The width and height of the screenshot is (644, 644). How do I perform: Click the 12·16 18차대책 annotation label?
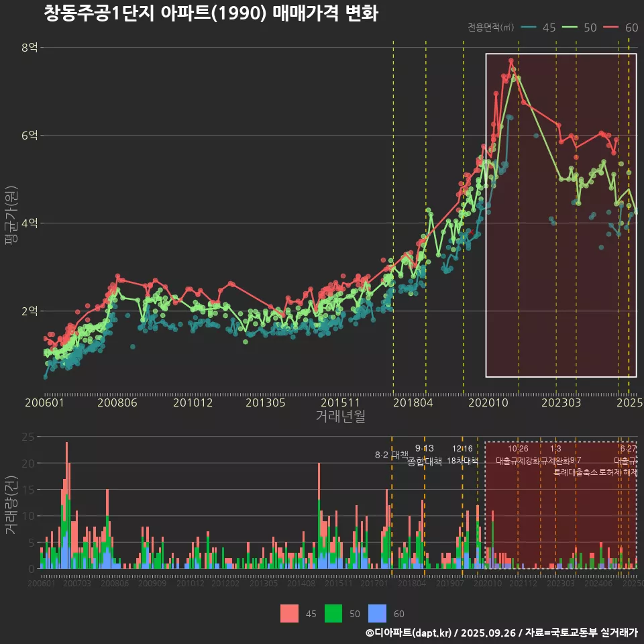point(462,455)
